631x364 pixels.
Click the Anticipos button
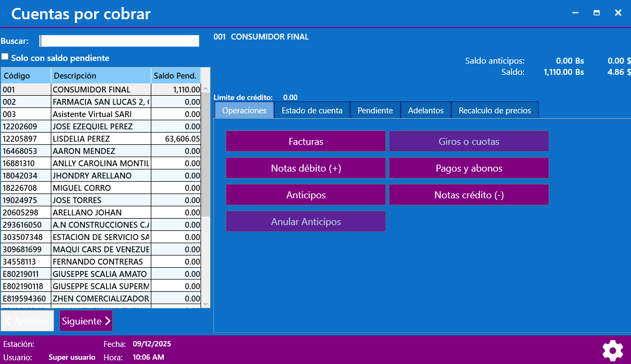(306, 195)
